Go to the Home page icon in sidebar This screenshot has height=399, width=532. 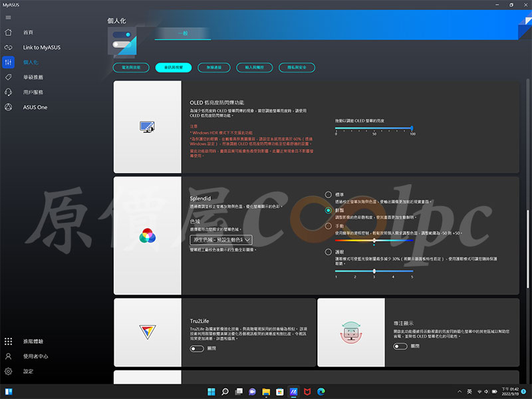pos(8,32)
